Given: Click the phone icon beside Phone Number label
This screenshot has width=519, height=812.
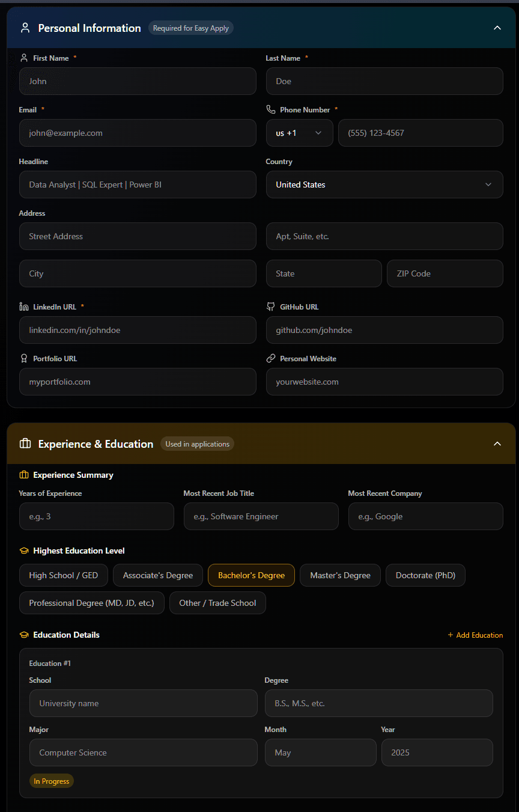Looking at the screenshot, I should pos(270,109).
